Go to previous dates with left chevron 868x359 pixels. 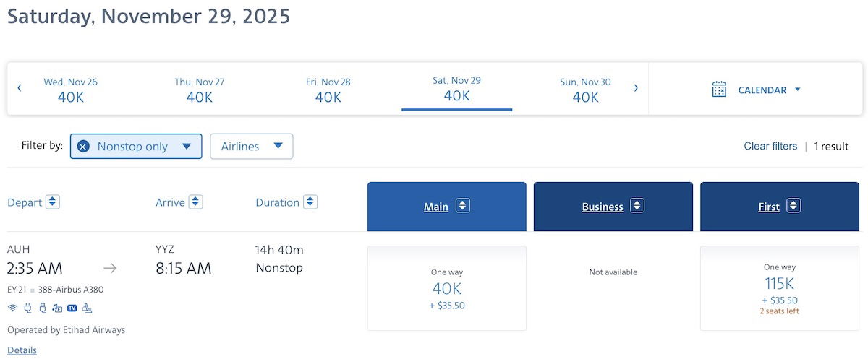[x=20, y=88]
